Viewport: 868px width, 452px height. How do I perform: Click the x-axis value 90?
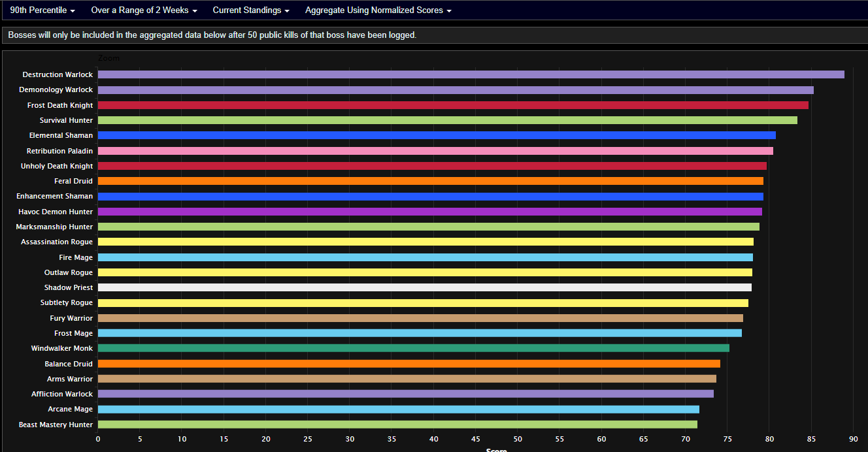point(853,439)
